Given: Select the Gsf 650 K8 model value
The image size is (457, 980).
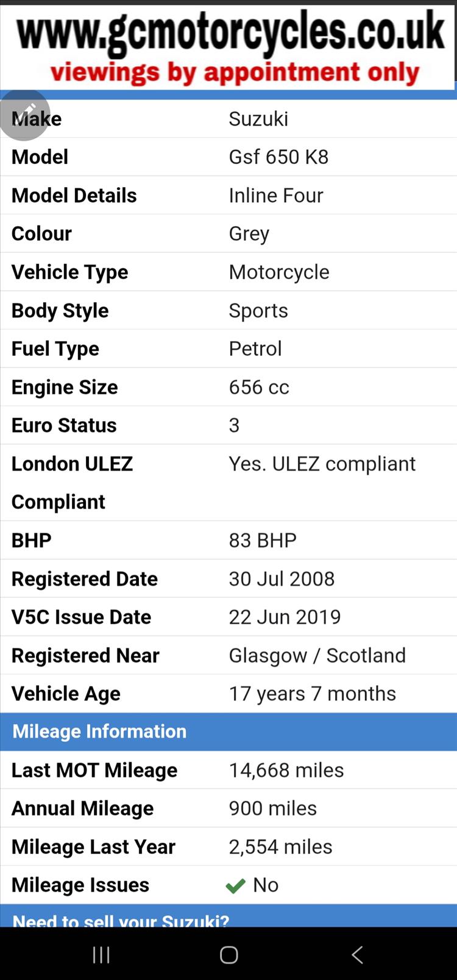Looking at the screenshot, I should (278, 157).
